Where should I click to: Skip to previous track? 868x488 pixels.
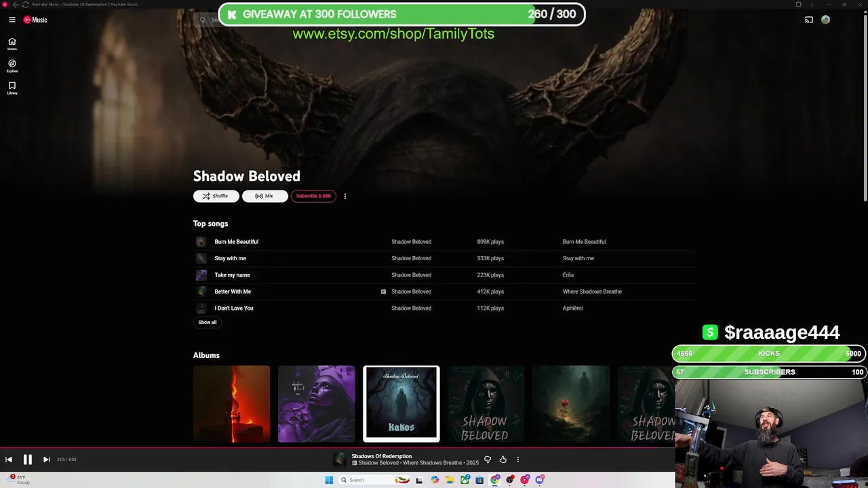coord(9,460)
